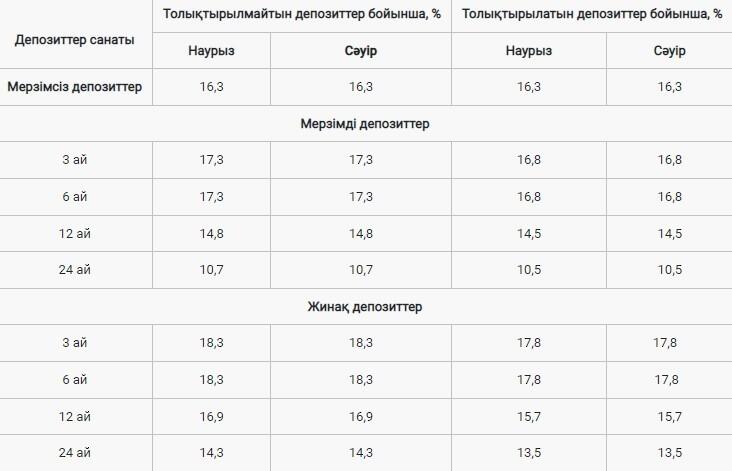Click "Сәуір" under Толықтырылатын депозиттер
Screen dimensions: 732x471
tap(669, 51)
